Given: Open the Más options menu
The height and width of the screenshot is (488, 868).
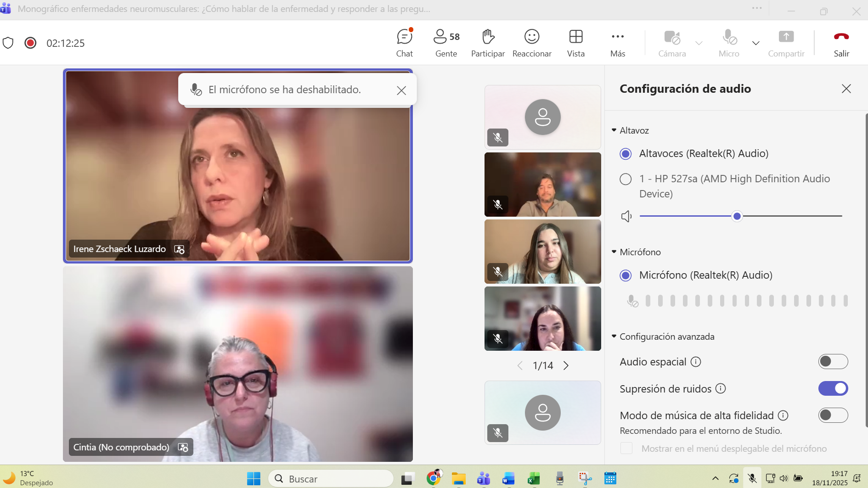Looking at the screenshot, I should (x=618, y=43).
